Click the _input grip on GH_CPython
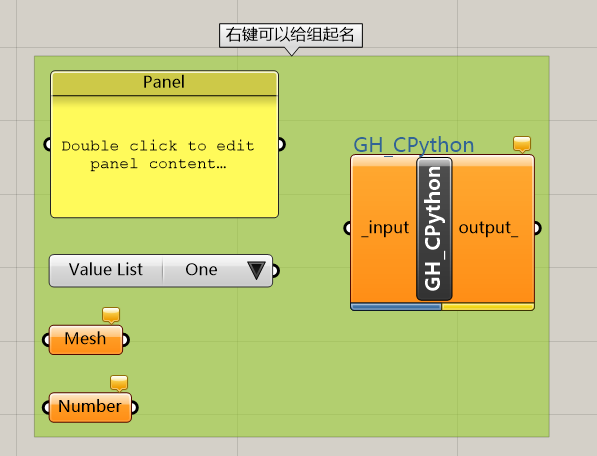597x456 pixels. (x=348, y=228)
